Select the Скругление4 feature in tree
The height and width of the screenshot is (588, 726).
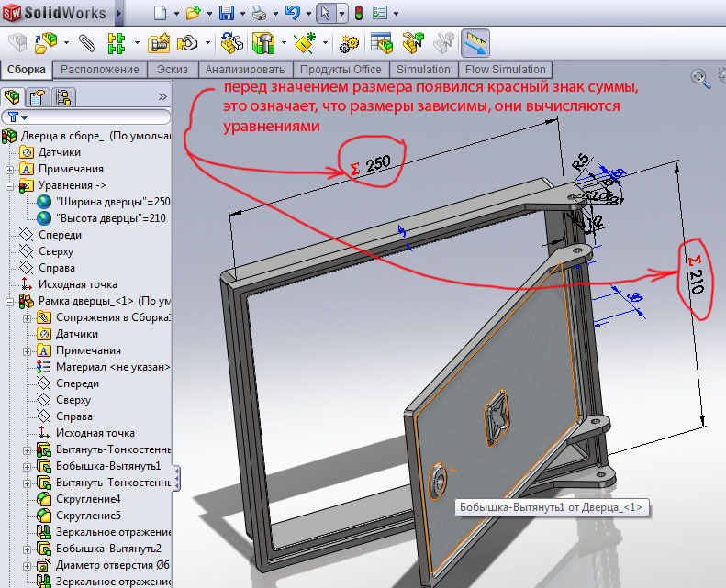pos(88,499)
